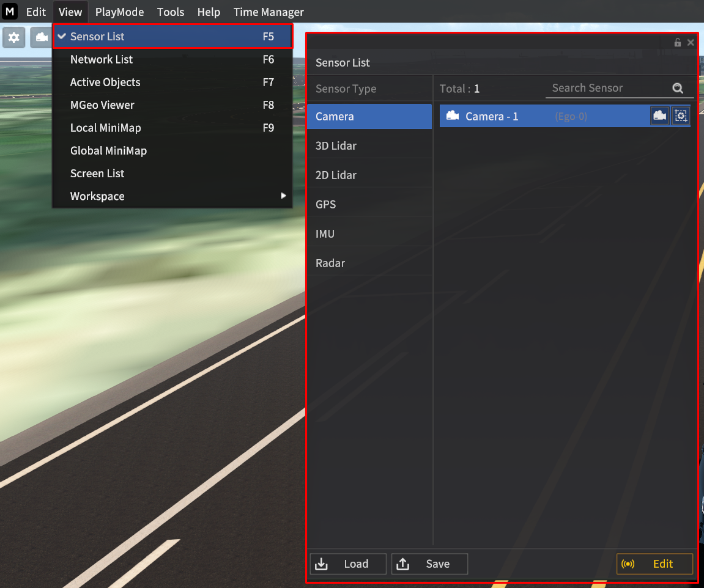The image size is (704, 588).
Task: Click the lock icon on Sensor List panel
Action: 678,43
